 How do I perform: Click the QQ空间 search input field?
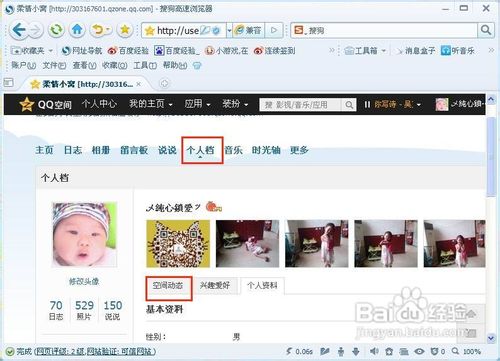[301, 105]
